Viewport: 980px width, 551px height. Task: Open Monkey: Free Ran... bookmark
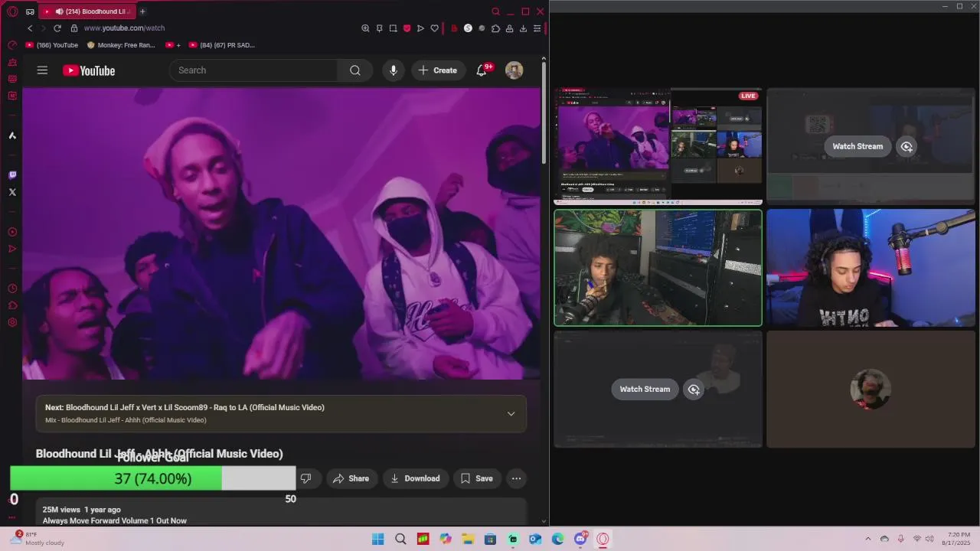121,45
